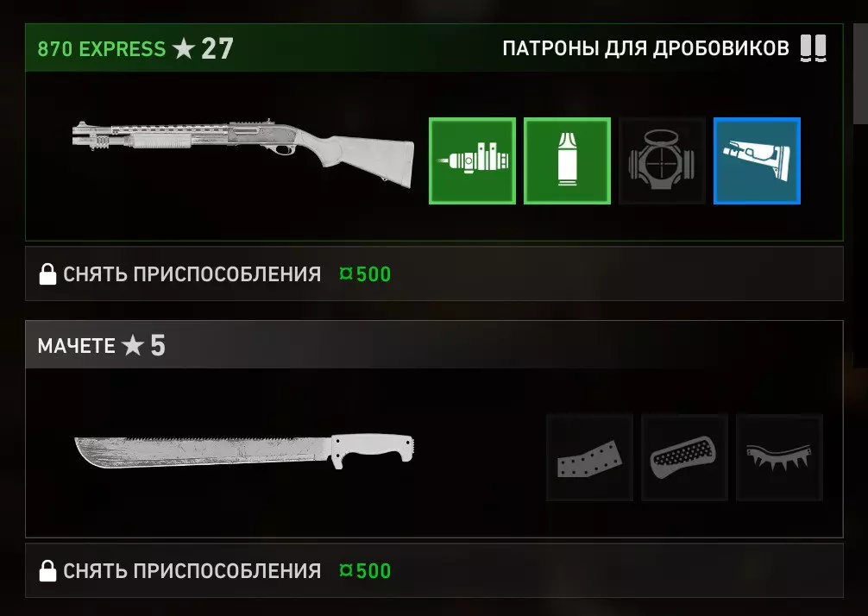
Task: Click the 870 Express shotgun image
Action: point(243,152)
